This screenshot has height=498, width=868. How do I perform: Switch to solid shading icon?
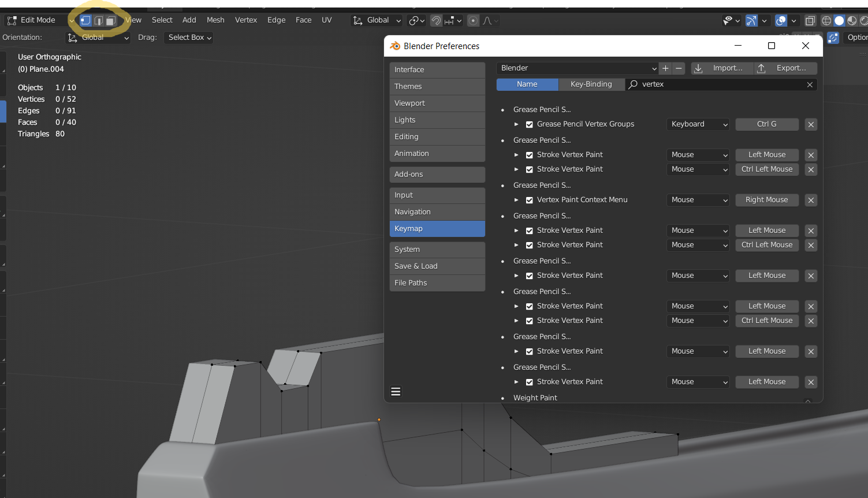(x=839, y=20)
